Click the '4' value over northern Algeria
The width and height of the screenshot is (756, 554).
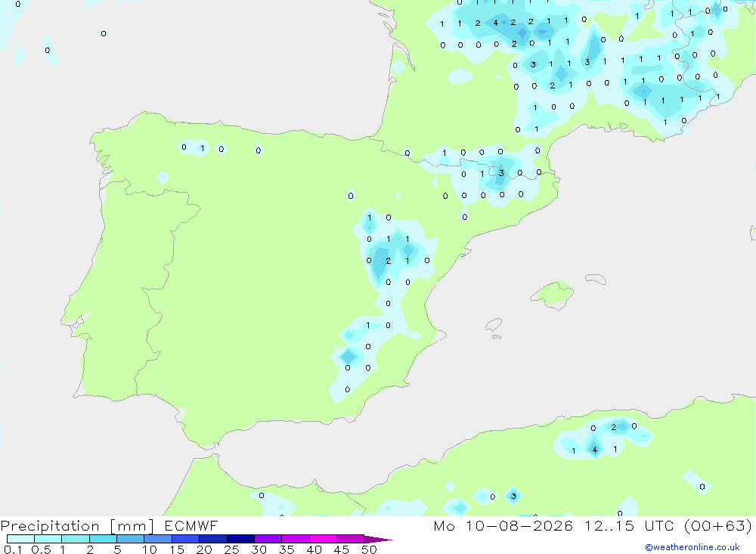[x=594, y=450]
